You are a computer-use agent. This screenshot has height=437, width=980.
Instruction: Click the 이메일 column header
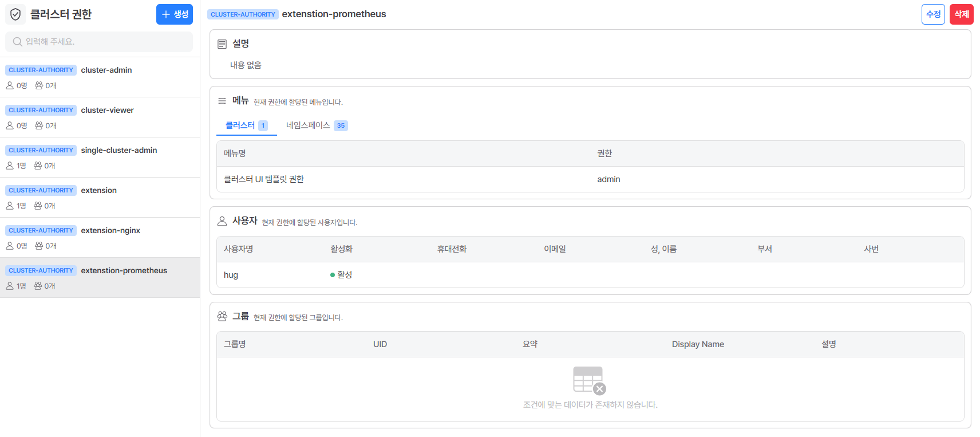pos(555,249)
